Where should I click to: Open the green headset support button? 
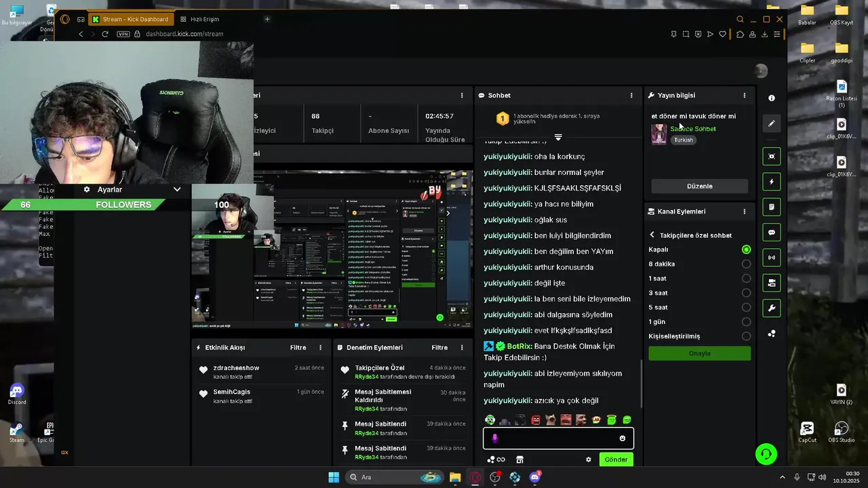coord(766,454)
